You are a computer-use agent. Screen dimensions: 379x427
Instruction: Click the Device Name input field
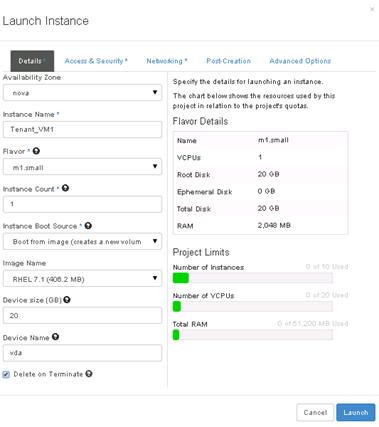pyautogui.click(x=82, y=353)
